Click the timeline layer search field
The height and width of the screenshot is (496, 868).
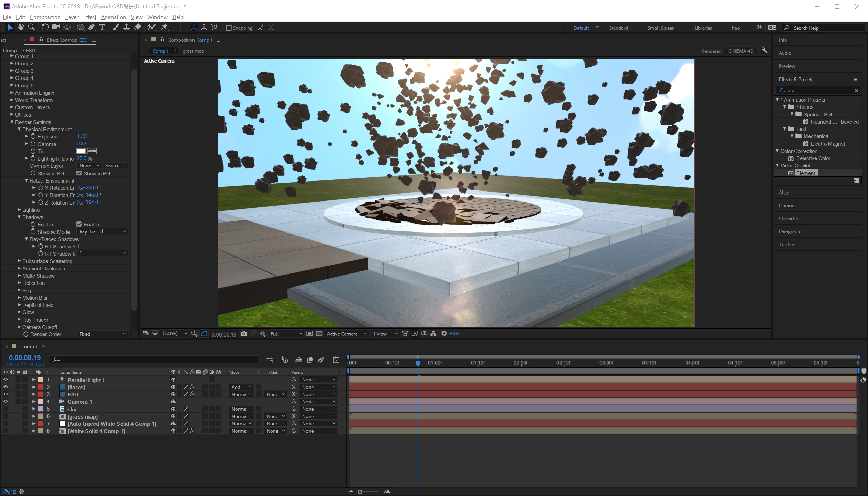(155, 360)
